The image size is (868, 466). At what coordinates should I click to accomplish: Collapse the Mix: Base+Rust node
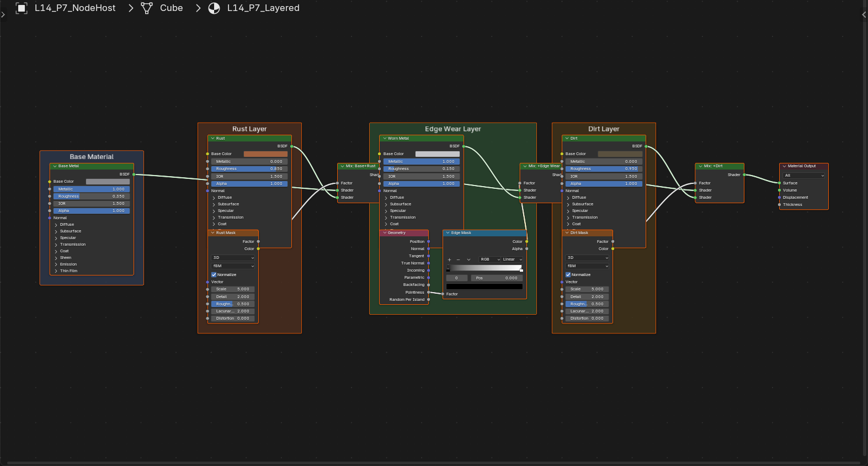[x=342, y=166]
